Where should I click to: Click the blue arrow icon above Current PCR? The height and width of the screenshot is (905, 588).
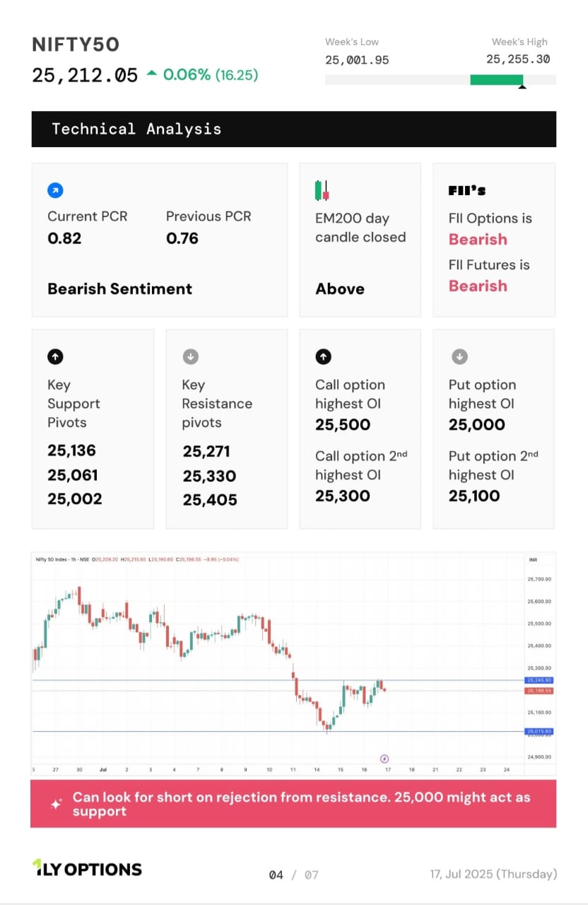point(55,189)
